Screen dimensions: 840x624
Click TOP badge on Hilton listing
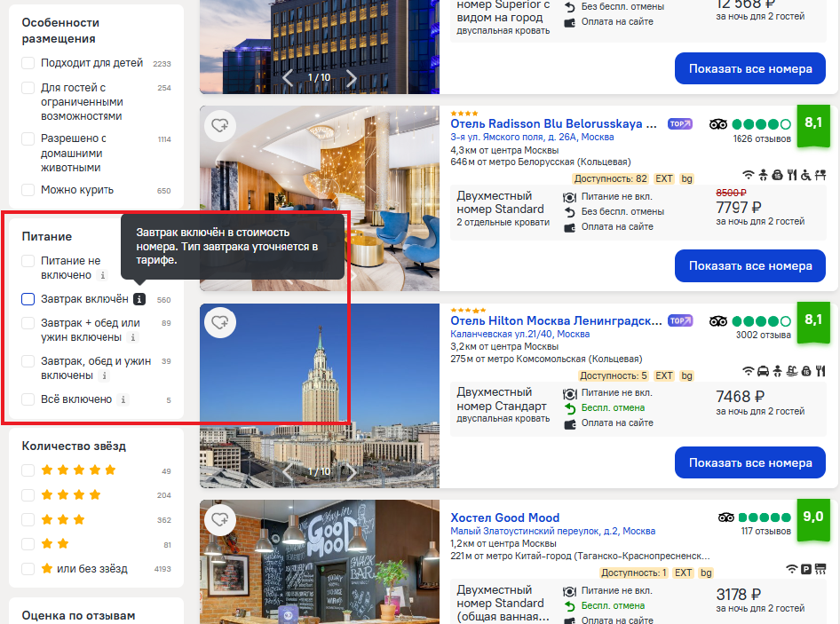pyautogui.click(x=680, y=320)
